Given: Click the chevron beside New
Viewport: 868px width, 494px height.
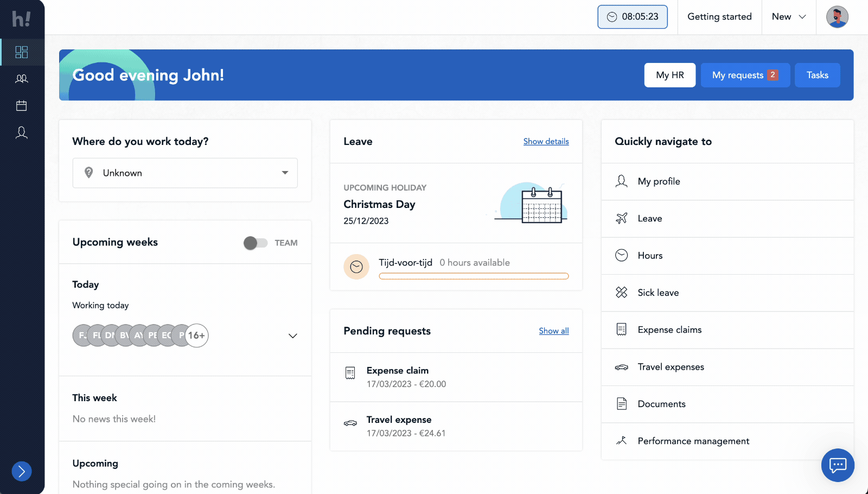Looking at the screenshot, I should (x=802, y=17).
